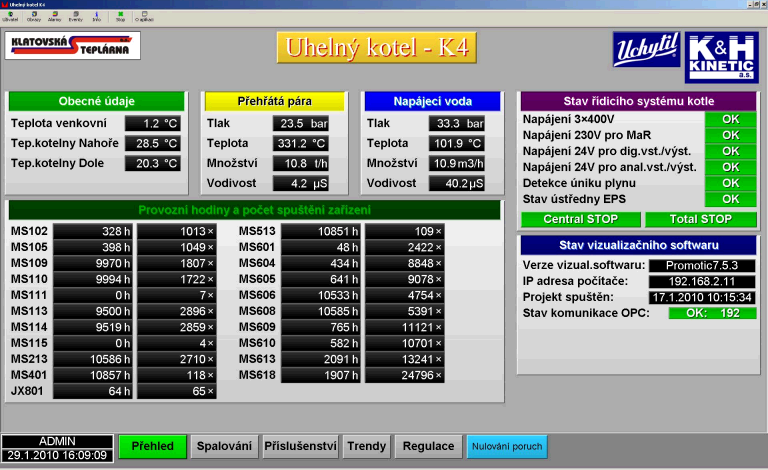768x470 pixels.
Task: Click the Uchytil logo
Action: [x=646, y=50]
